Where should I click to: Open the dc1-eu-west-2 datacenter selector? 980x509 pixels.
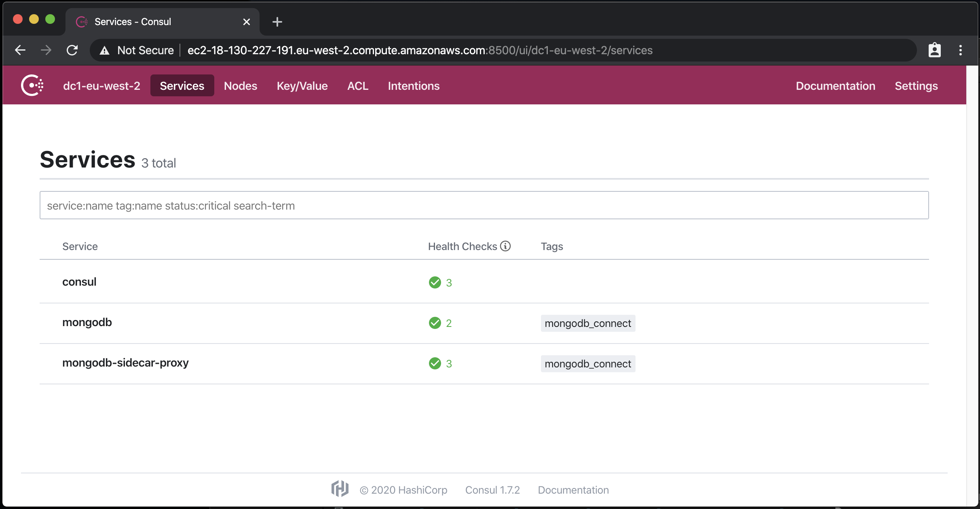point(101,86)
